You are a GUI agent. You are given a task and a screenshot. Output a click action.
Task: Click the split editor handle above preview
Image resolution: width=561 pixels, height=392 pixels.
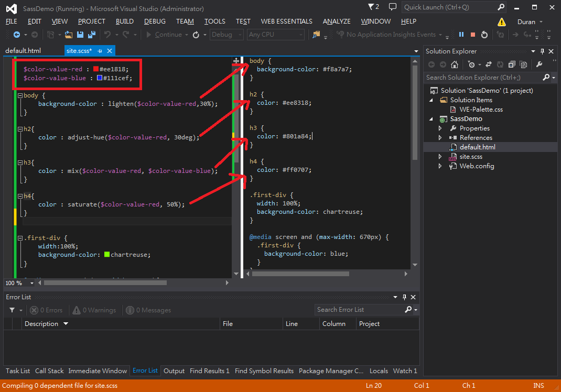236,61
